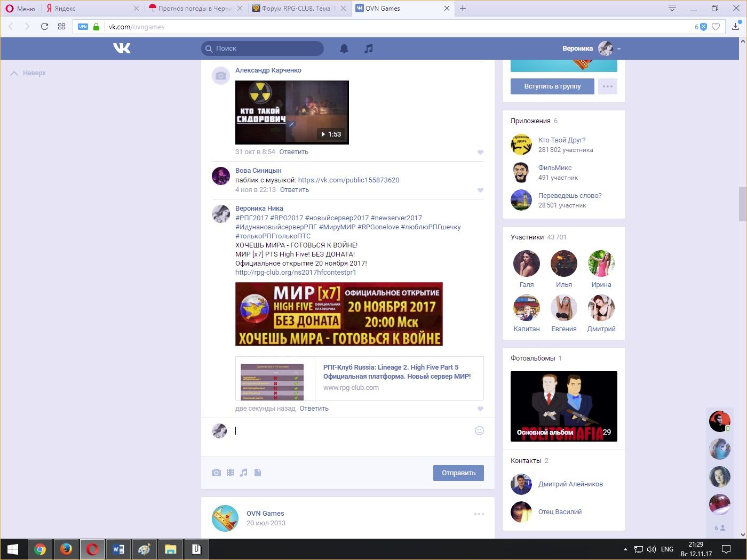Reply to the comment posted две секунды назад
The height and width of the screenshot is (560, 747).
tap(314, 409)
